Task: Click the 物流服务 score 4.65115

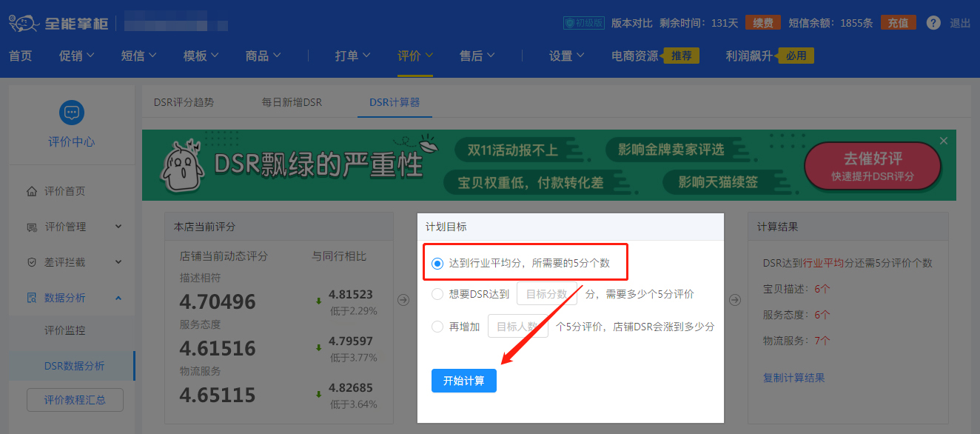Action: [x=218, y=394]
